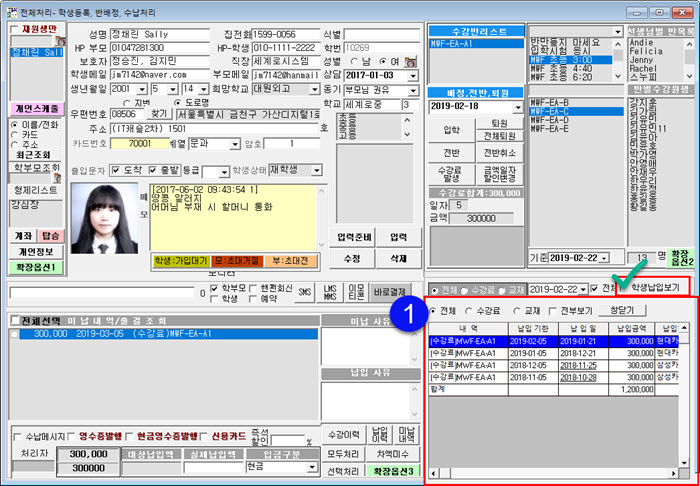The image size is (700, 486).
Task: Select the 교재 radio in payment panel
Action: 517,310
